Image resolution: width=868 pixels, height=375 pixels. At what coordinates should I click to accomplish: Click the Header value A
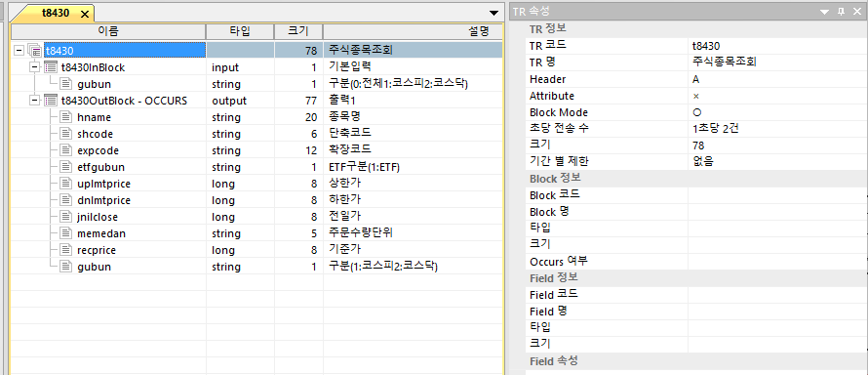[x=776, y=79]
